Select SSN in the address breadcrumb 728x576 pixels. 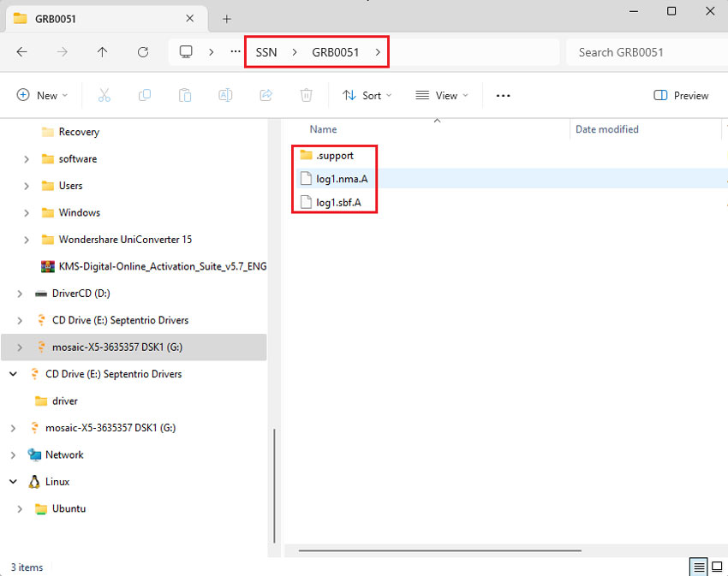coord(266,52)
